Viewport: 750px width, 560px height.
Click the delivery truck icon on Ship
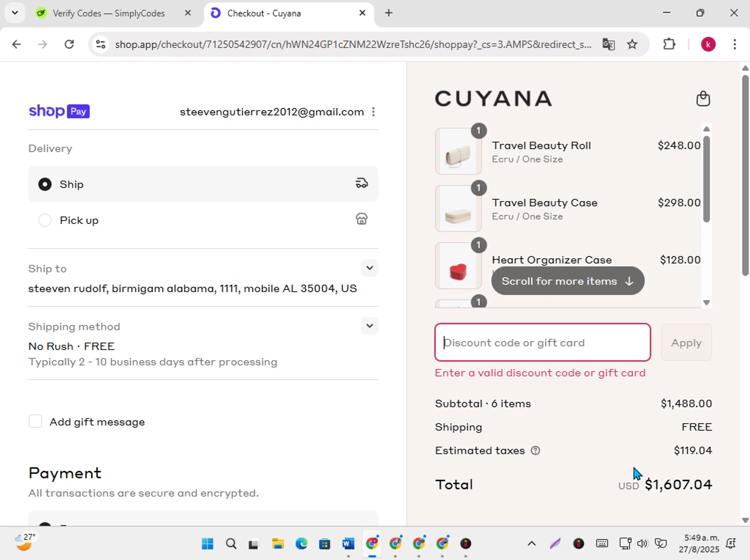click(361, 183)
